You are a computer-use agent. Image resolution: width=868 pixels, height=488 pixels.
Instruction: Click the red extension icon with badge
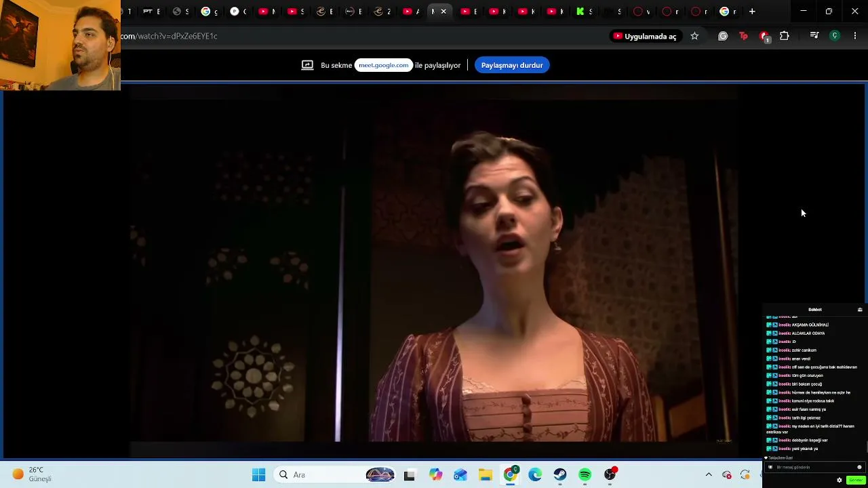coord(764,37)
